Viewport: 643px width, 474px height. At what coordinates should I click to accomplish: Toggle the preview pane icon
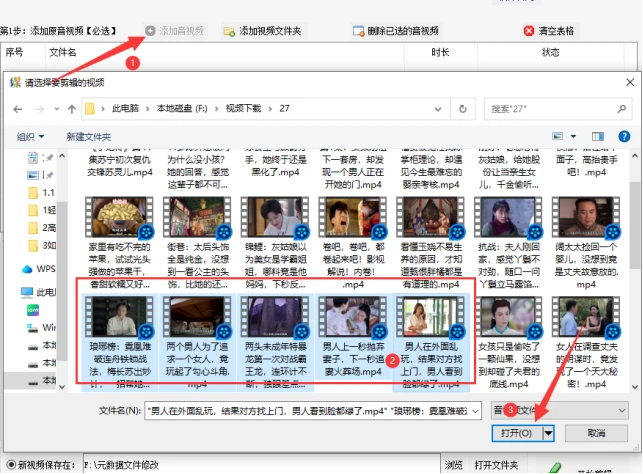coord(598,136)
